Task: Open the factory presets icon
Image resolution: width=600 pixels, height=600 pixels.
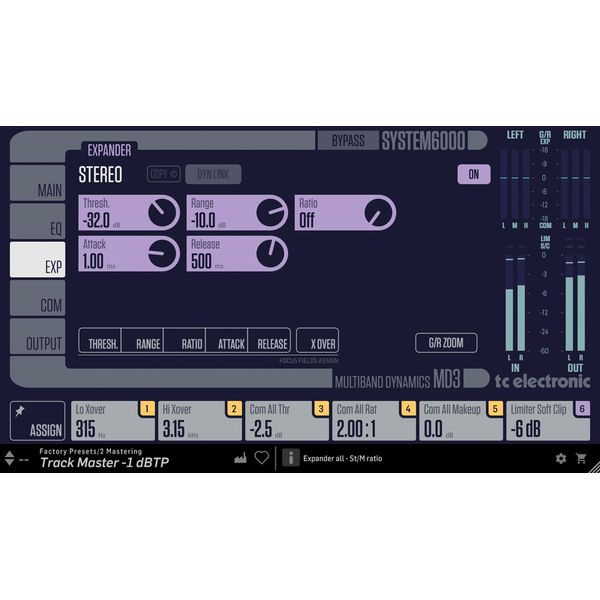Action: coord(240,458)
